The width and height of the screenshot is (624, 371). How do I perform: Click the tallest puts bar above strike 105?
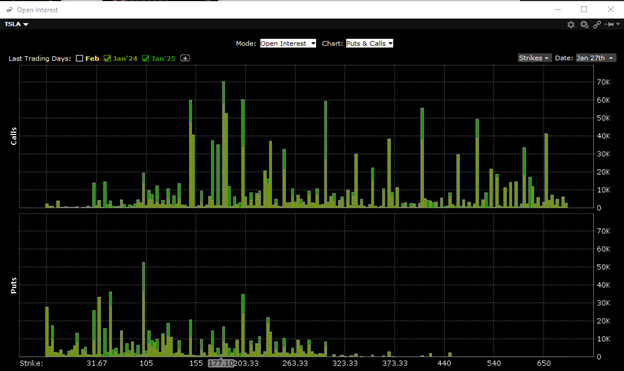[143, 309]
